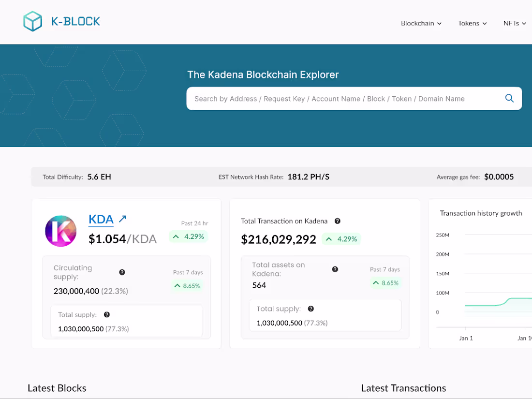The width and height of the screenshot is (532, 399).
Task: Click help icon next to Total Transaction on Kadena
Action: [x=337, y=221]
